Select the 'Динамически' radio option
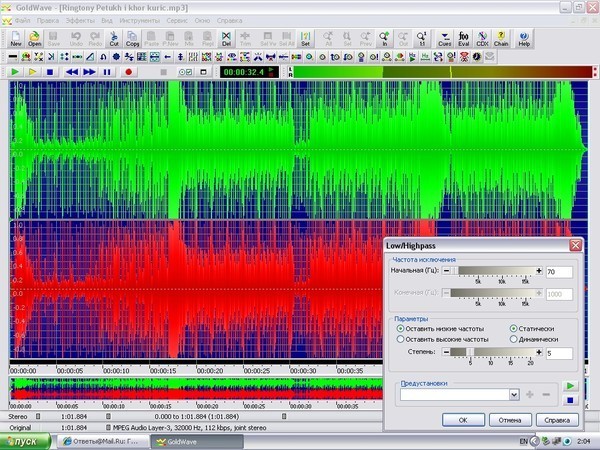The height and width of the screenshot is (450, 600). click(x=534, y=339)
